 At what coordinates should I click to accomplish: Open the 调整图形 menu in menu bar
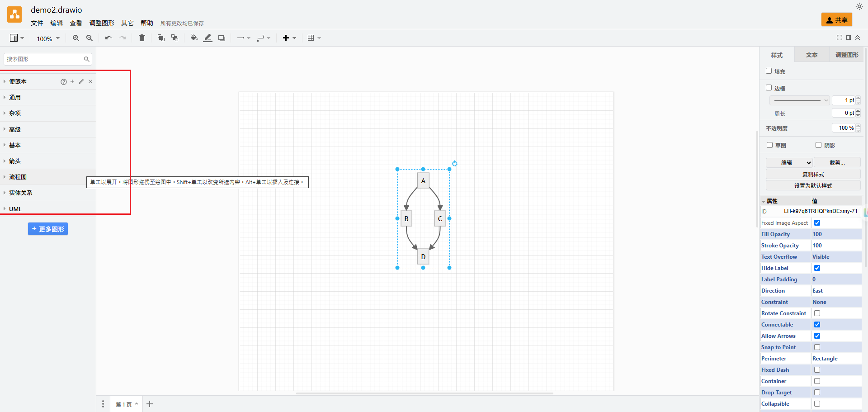102,23
